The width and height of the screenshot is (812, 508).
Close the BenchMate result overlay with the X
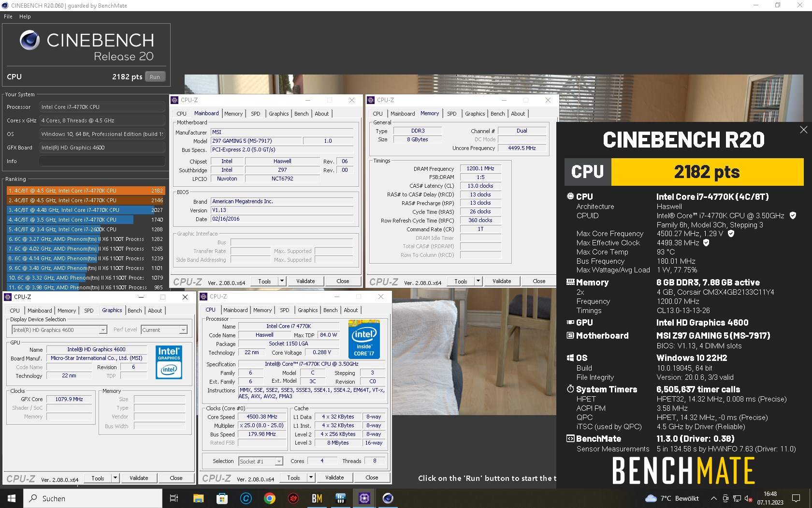[803, 130]
